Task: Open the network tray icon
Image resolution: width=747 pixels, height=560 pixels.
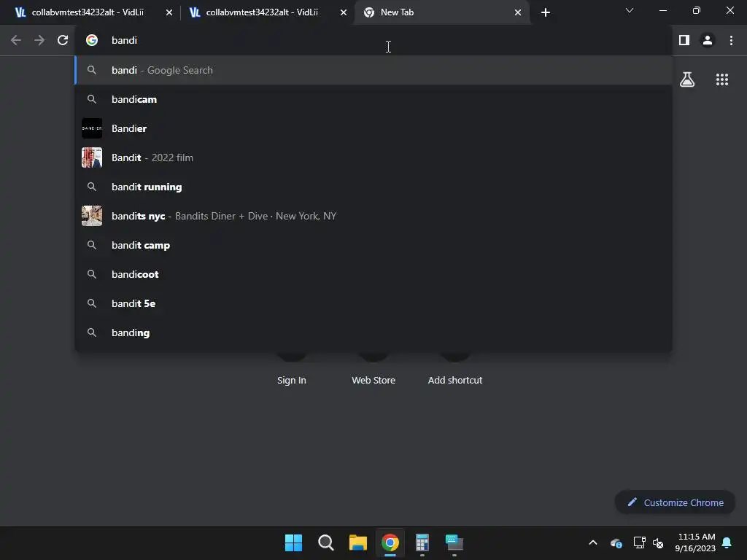Action: [639, 542]
